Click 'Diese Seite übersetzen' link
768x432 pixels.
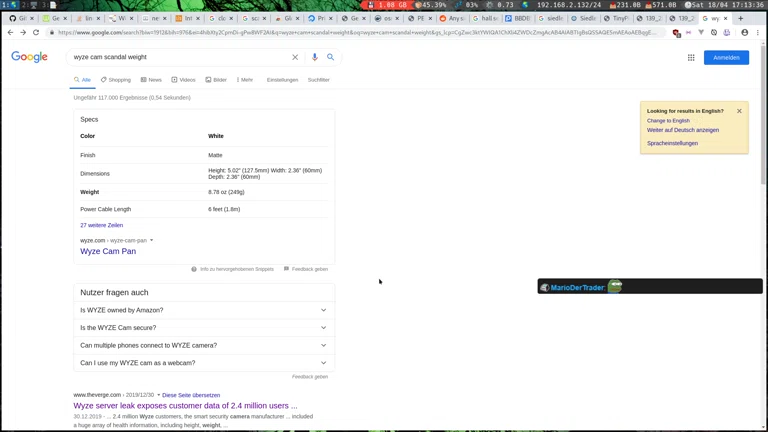pos(191,395)
